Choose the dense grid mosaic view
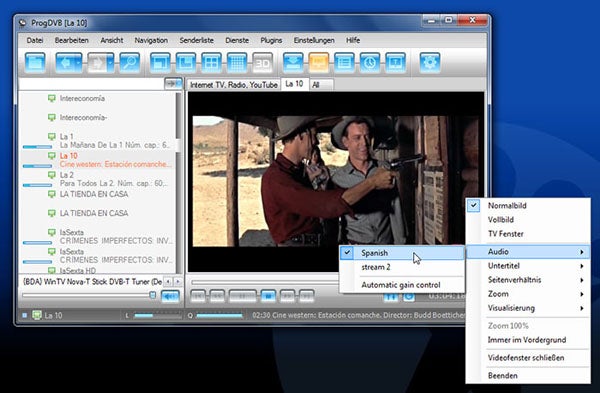 coord(237,62)
